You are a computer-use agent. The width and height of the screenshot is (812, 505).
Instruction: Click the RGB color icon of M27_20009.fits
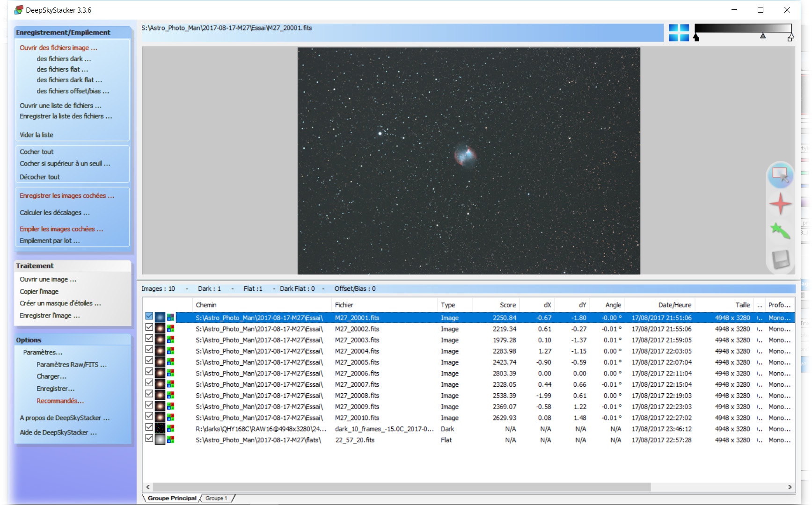[x=171, y=407]
